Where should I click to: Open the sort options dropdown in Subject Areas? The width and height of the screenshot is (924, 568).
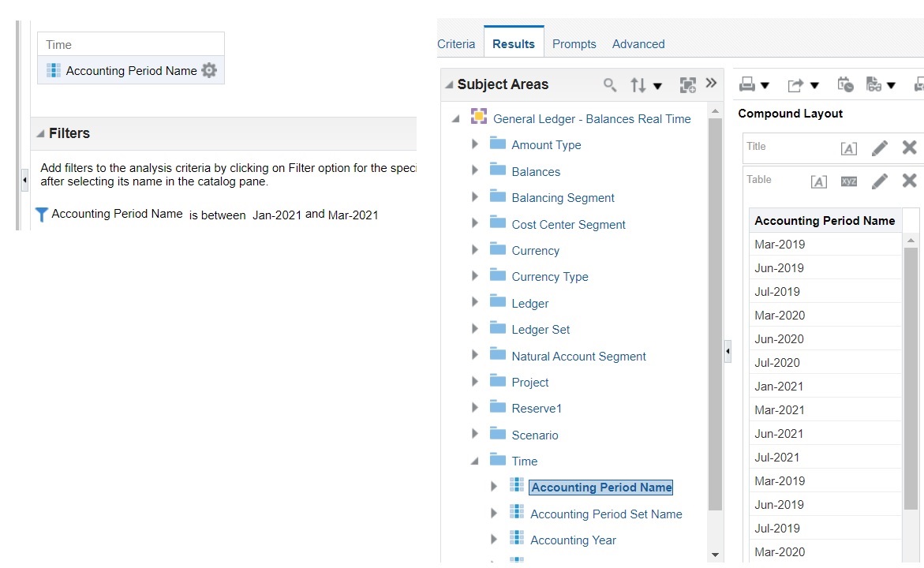657,84
